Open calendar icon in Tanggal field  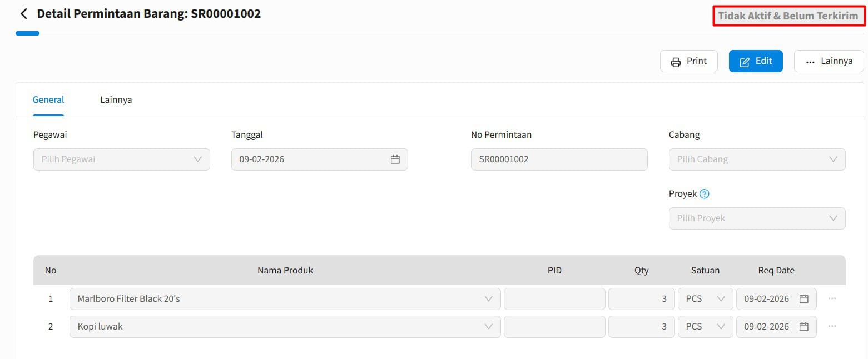(395, 159)
